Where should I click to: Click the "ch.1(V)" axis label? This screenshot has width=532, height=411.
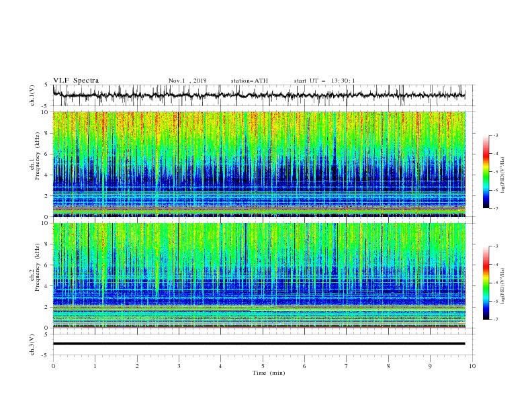(x=32, y=95)
